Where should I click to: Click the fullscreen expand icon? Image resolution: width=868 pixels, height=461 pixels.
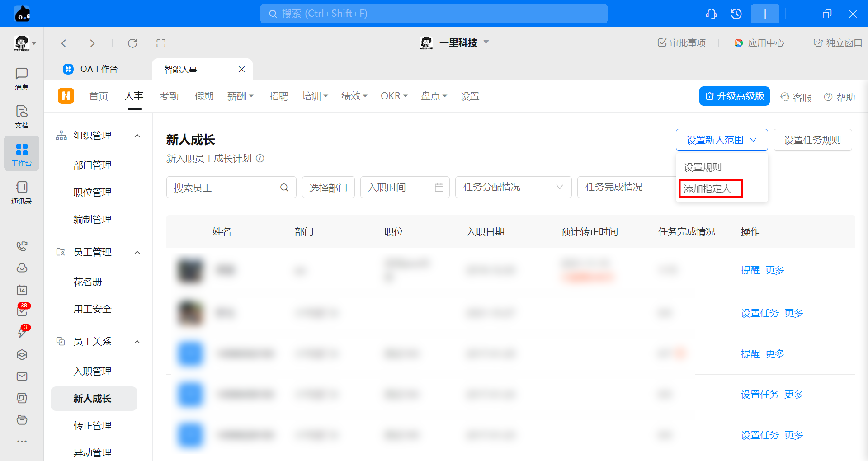pyautogui.click(x=161, y=43)
